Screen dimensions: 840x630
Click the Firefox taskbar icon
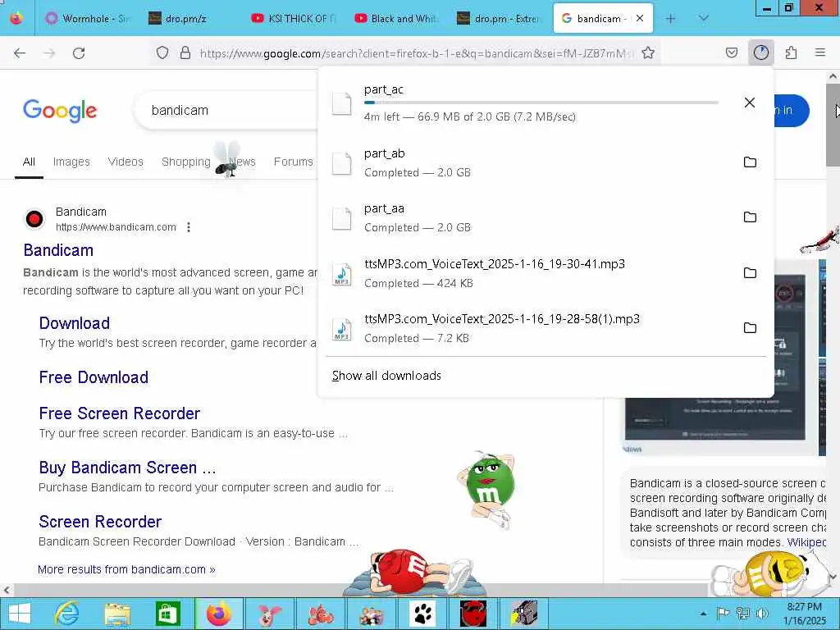point(218,614)
